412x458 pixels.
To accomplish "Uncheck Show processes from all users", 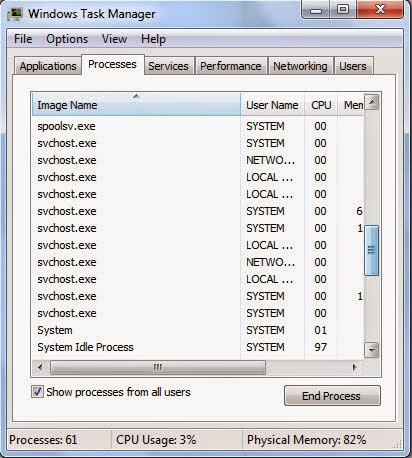I will tap(37, 392).
